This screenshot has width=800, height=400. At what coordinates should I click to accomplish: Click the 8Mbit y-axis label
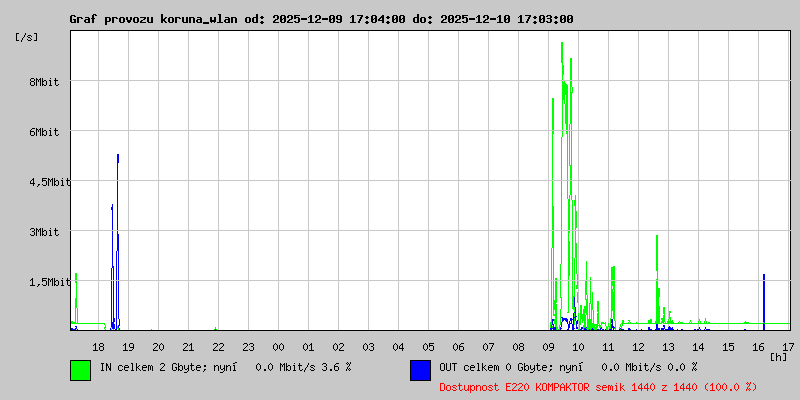(x=44, y=82)
